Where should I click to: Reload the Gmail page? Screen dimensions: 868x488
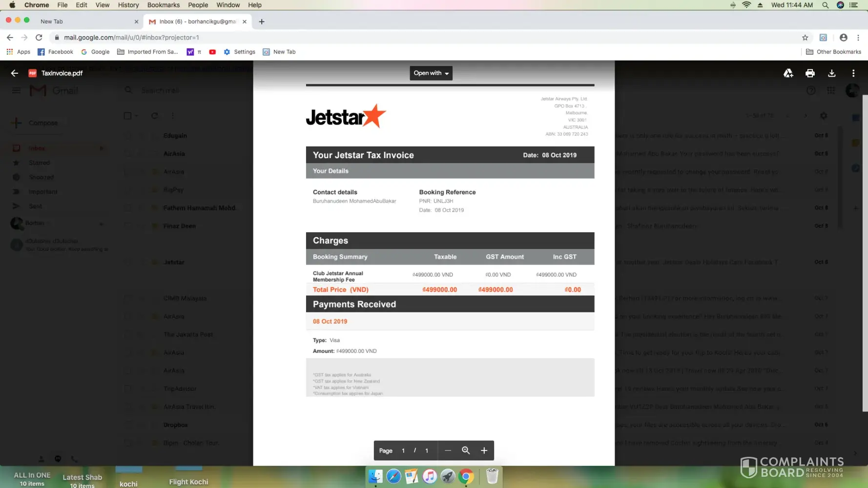(39, 38)
